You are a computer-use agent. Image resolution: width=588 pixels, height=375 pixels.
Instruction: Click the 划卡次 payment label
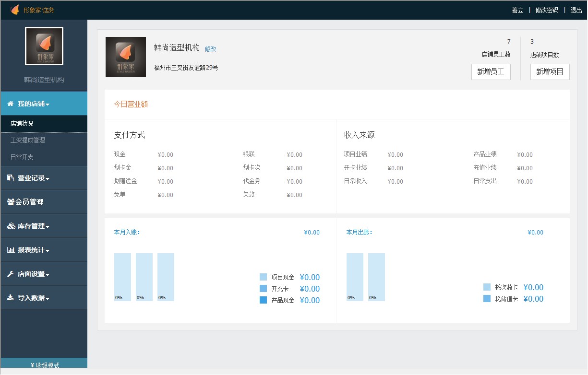[252, 168]
